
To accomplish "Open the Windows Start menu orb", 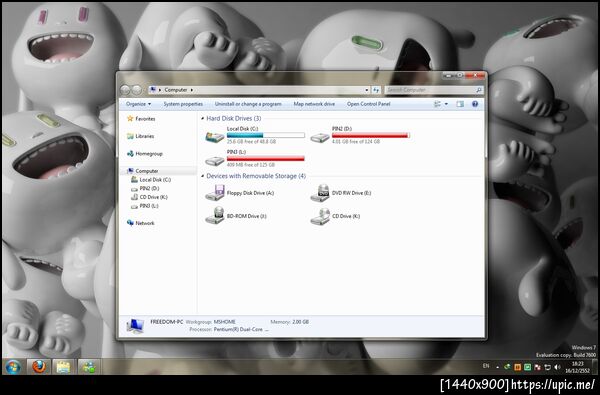I will click(x=13, y=367).
